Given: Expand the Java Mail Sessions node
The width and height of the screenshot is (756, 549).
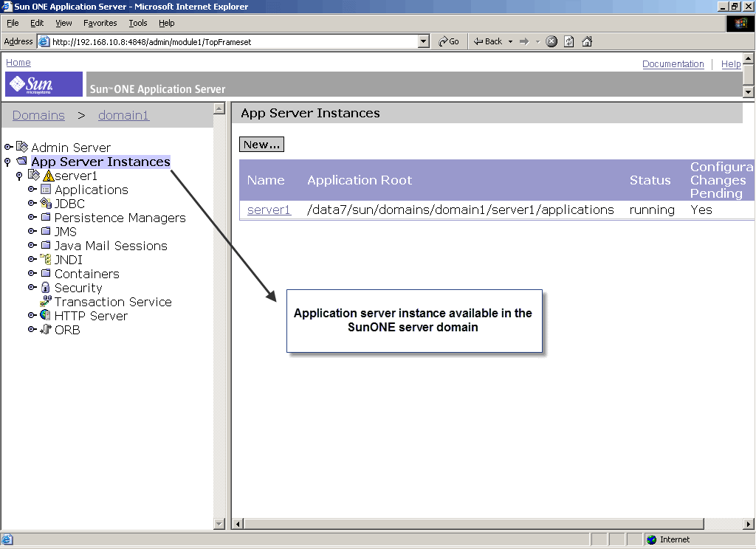Looking at the screenshot, I should tap(32, 245).
